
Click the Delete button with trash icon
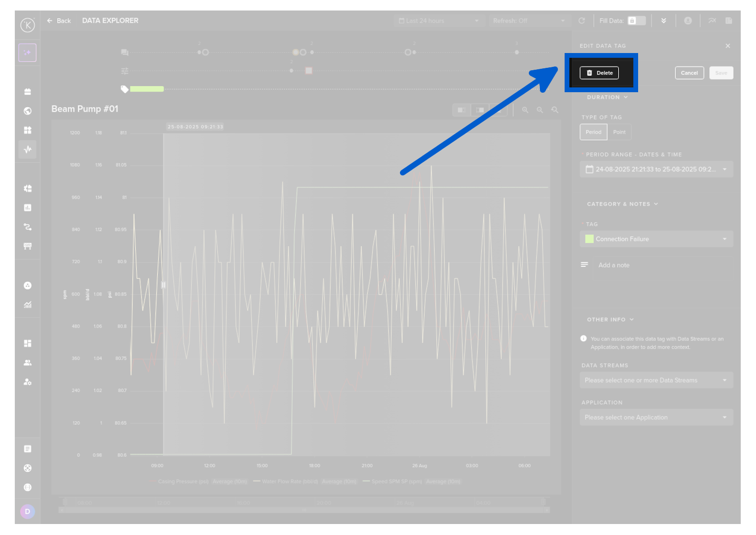(599, 73)
